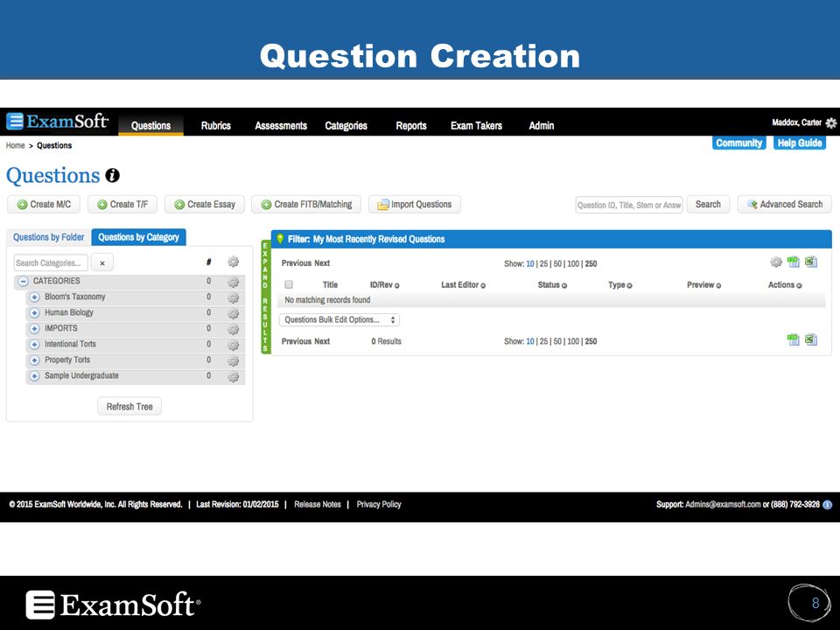The image size is (840, 630).
Task: Click the bottom CSV export icon
Action: 794,339
